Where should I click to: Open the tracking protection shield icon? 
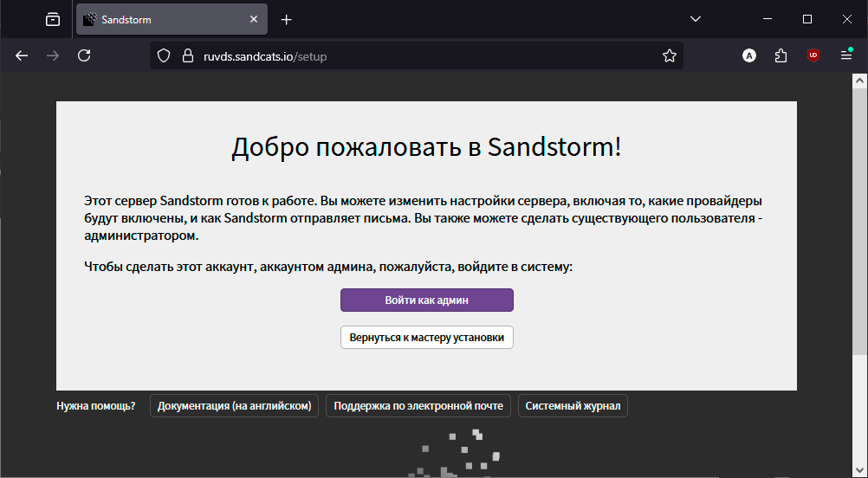click(164, 56)
